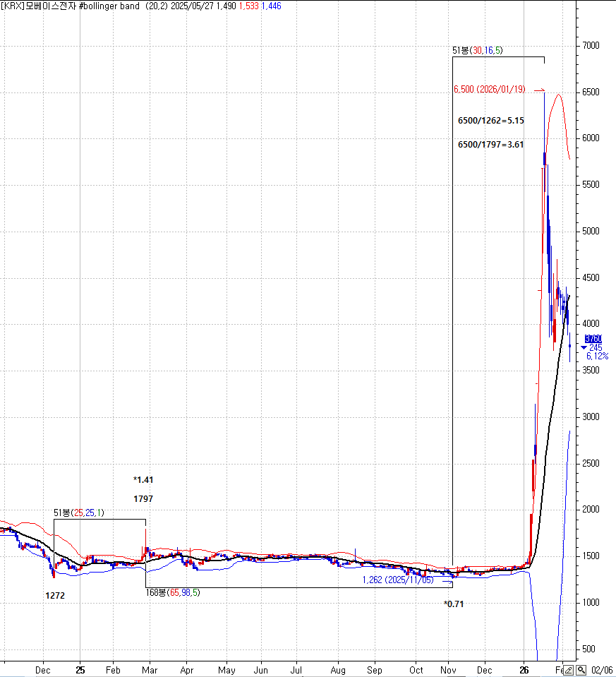The width and height of the screenshot is (616, 677).
Task: Click the '6500/1797=3.61' ratio text
Action: point(491,145)
